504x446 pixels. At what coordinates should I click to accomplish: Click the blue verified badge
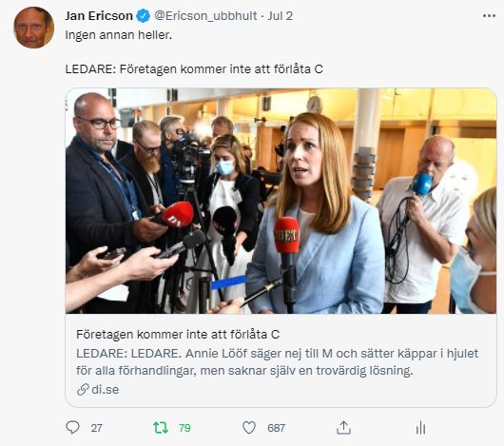point(144,16)
